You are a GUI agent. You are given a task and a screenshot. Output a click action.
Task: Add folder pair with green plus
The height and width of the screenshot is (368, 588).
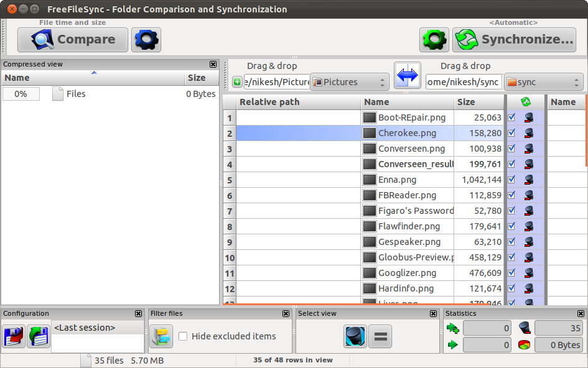point(237,81)
